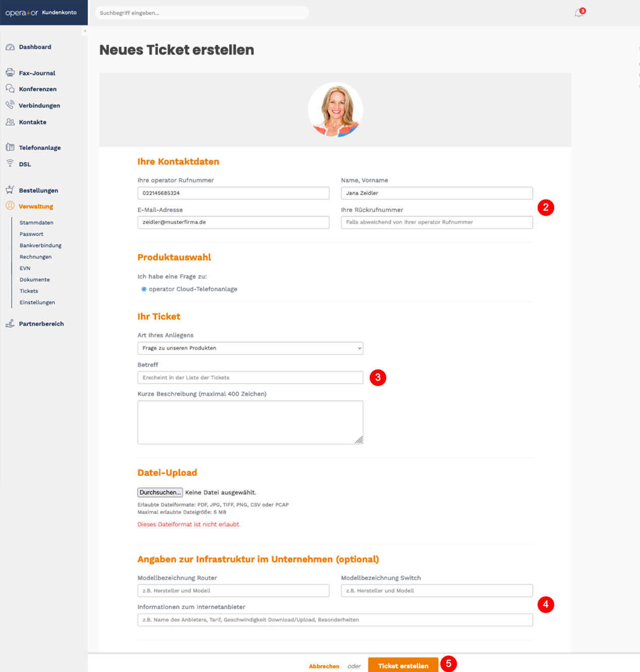Click the Partnerbereich hand icon

(10, 323)
